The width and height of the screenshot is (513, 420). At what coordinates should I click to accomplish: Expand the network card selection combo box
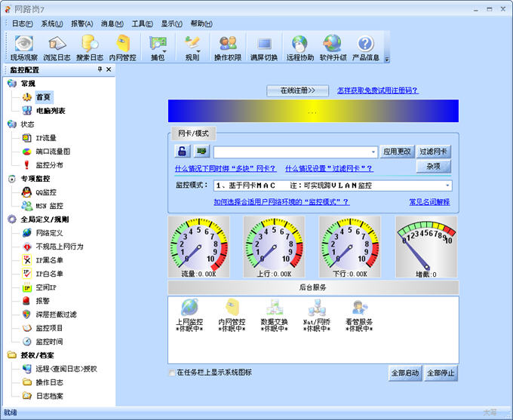(x=373, y=152)
